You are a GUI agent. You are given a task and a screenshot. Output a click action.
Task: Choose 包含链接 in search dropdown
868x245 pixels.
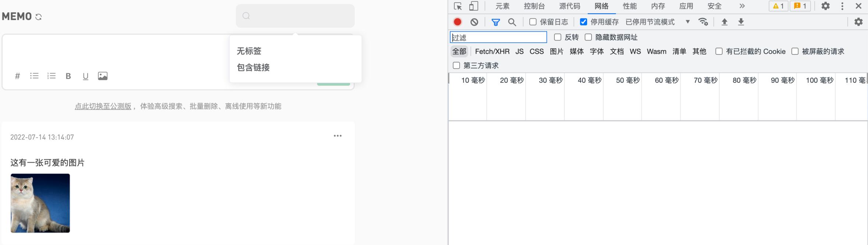tap(253, 68)
